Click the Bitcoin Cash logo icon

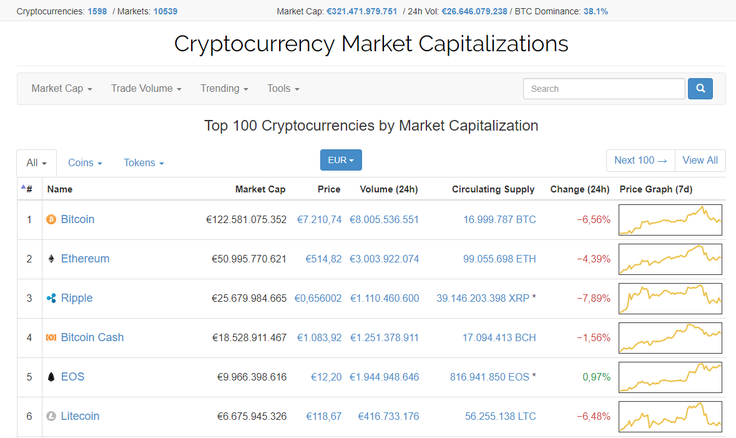tap(51, 338)
